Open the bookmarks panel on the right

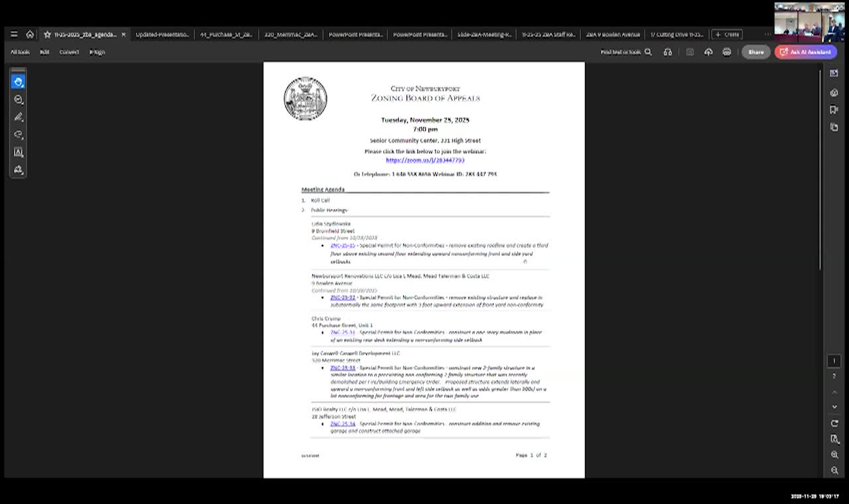click(834, 110)
